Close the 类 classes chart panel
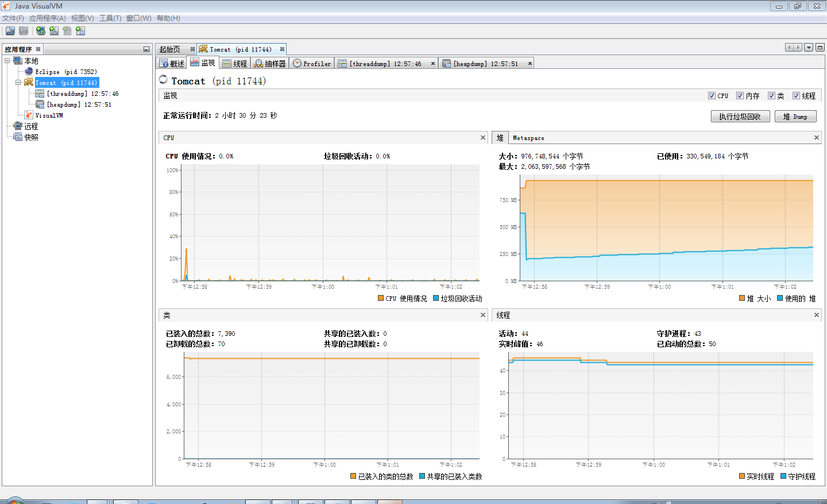This screenshot has height=504, width=827. point(483,315)
